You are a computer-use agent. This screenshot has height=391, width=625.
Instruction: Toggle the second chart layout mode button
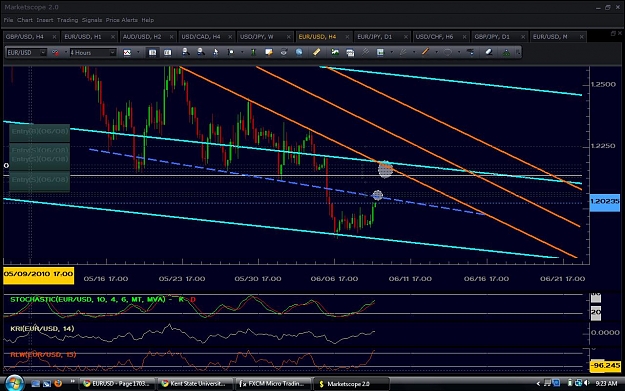tap(167, 53)
